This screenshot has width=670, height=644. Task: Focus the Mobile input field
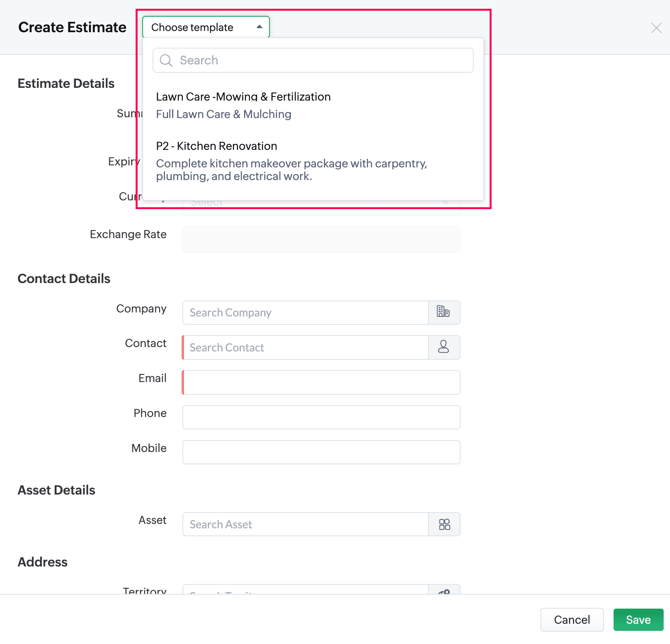(321, 452)
